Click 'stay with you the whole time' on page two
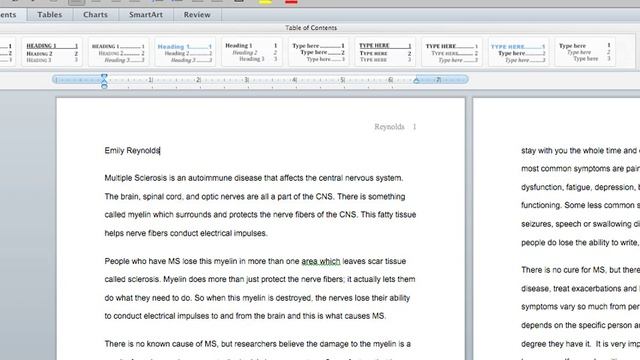Screen dimensions: 640x360 click(x=571, y=151)
